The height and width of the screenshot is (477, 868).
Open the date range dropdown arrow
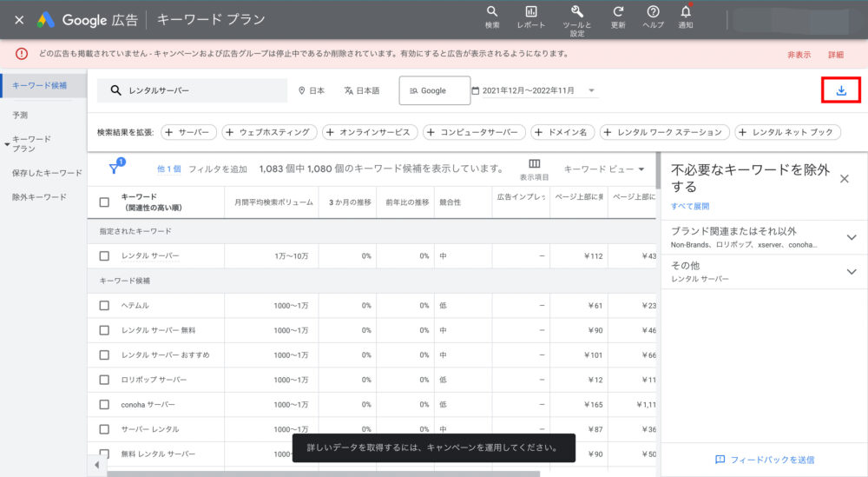[591, 90]
